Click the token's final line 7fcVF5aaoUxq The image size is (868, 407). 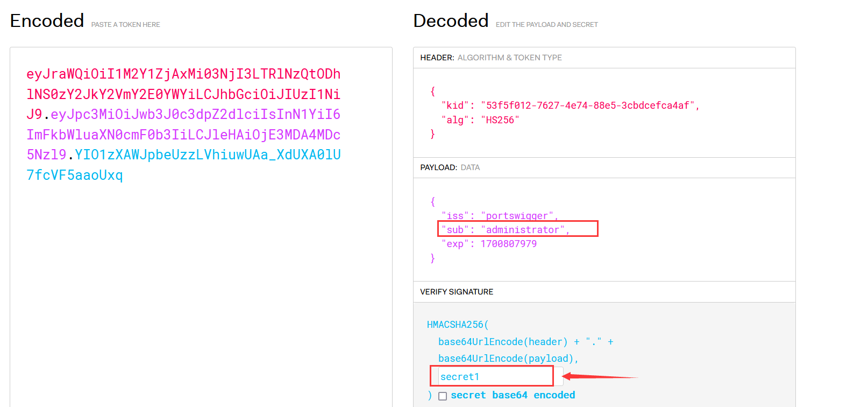[75, 175]
